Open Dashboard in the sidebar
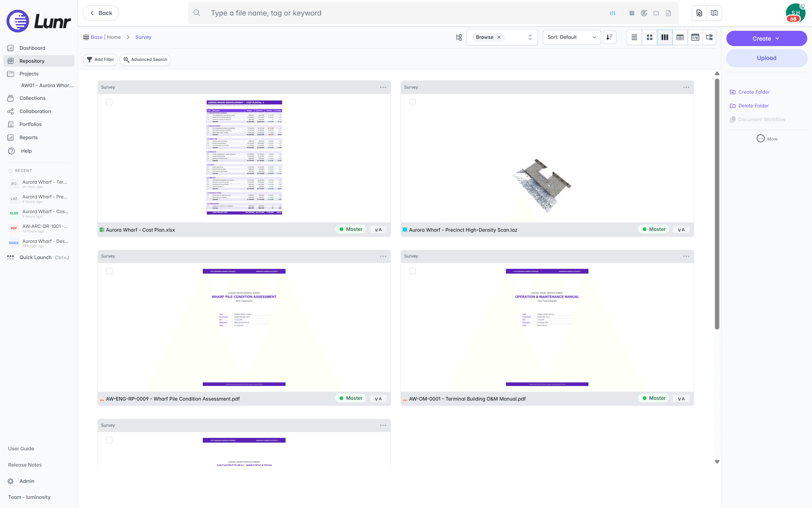Image resolution: width=812 pixels, height=508 pixels. [x=32, y=48]
